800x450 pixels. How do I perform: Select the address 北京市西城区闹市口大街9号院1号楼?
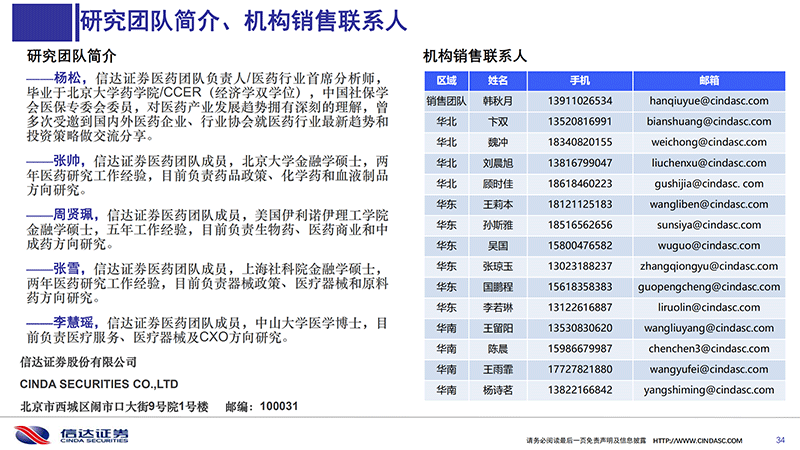(114, 407)
